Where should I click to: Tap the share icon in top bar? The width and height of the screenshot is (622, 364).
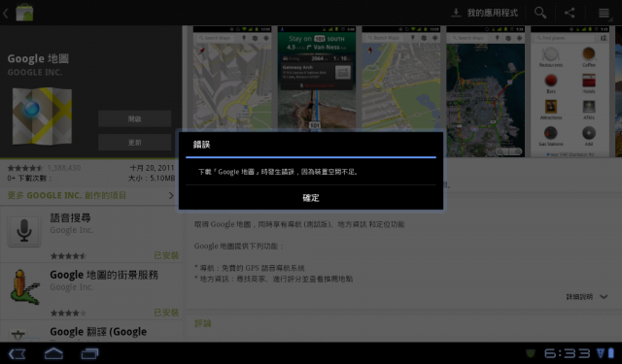(570, 13)
